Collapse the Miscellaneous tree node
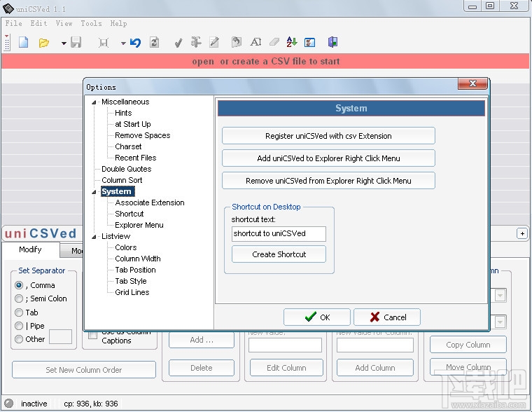The height and width of the screenshot is (412, 532). 94,102
